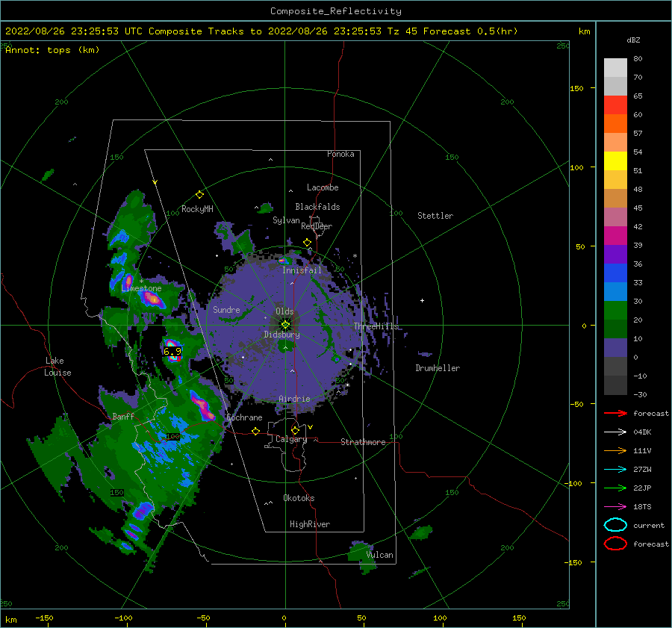Click the white plus marker west of Stettler
672x628 pixels.
coord(422,300)
